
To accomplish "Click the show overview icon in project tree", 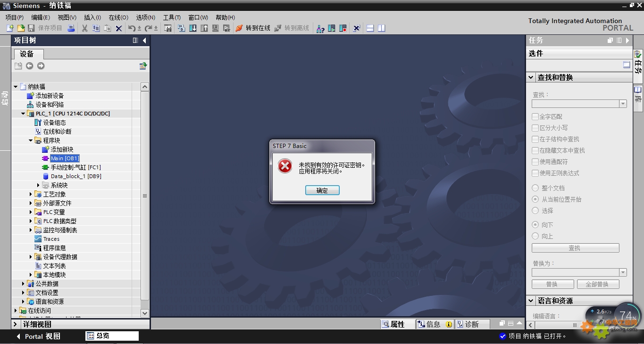I will point(143,66).
